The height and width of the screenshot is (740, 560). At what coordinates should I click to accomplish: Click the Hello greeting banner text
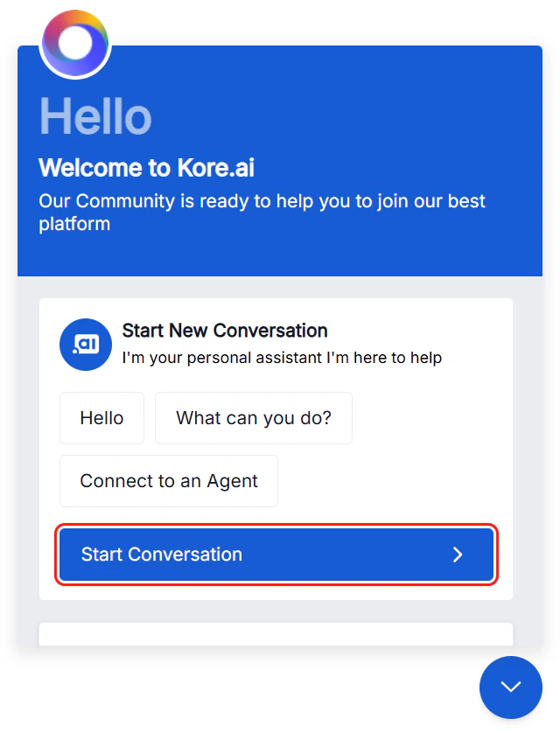tap(94, 118)
